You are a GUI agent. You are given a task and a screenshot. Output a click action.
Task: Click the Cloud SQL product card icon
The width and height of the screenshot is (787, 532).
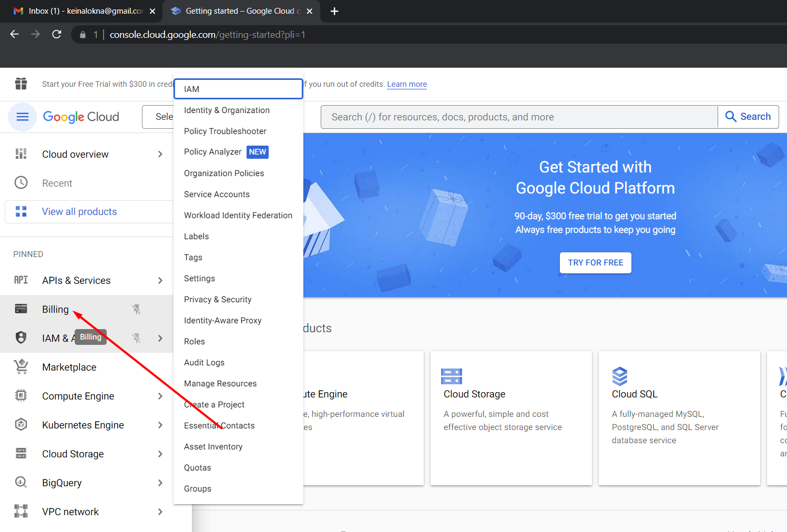tap(620, 376)
